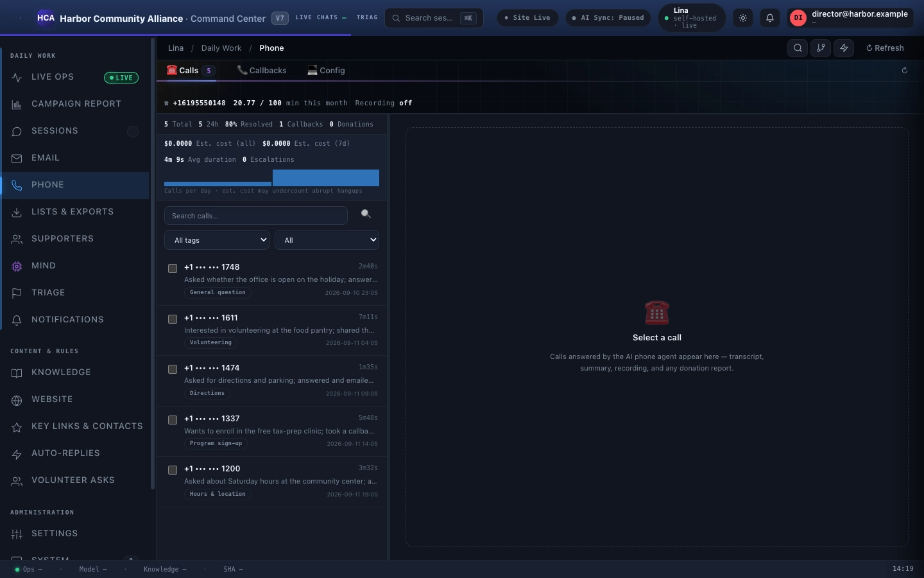Click the Refresh button
Image resolution: width=924 pixels, height=578 pixels.
point(885,48)
